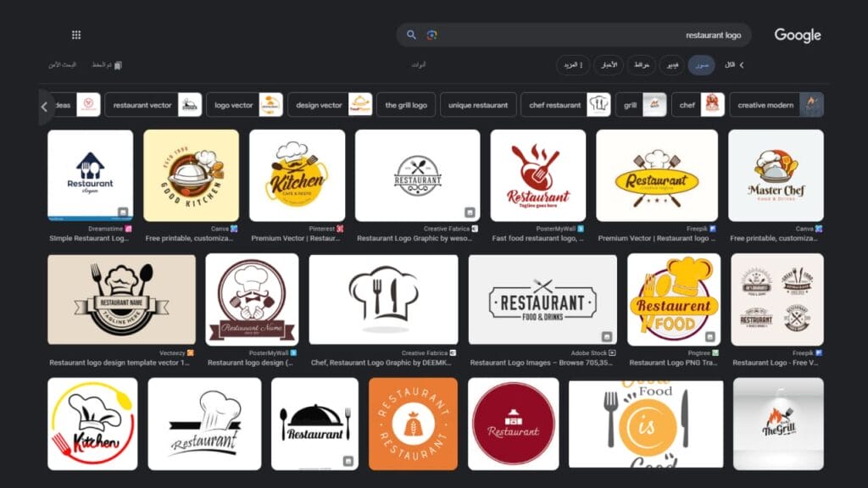The height and width of the screenshot is (488, 868).
Task: Select the Images (صور) tab
Action: 701,65
